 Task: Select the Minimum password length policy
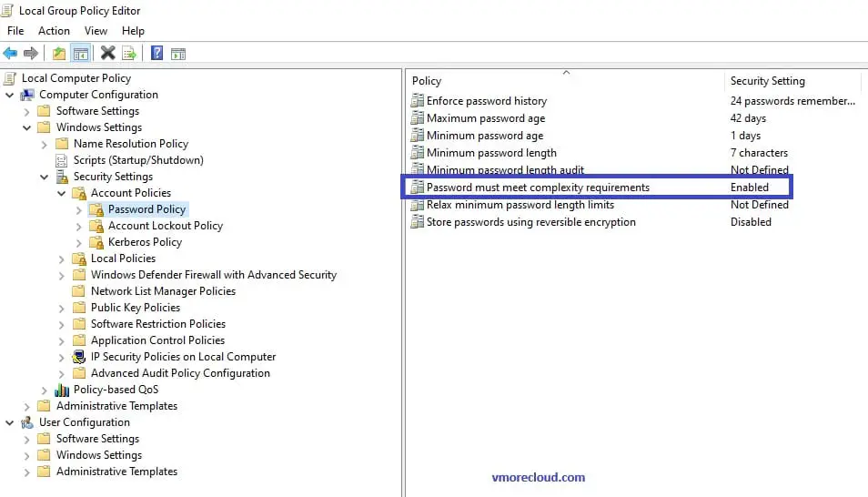coord(491,153)
